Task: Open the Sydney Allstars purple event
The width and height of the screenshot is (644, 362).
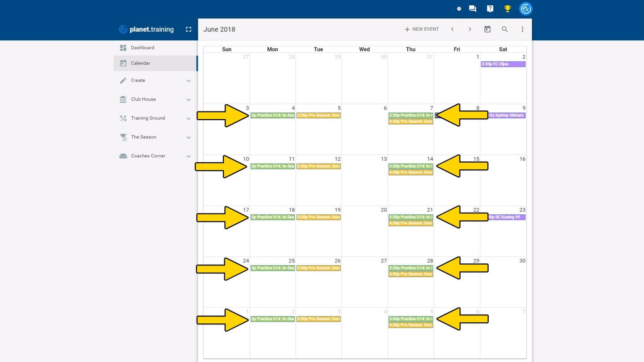Action: [x=506, y=115]
